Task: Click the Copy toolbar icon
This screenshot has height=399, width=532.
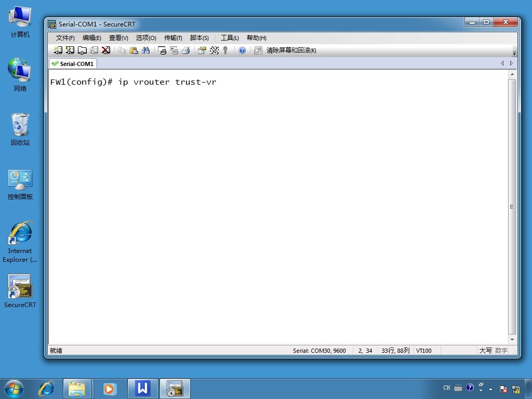Action: [122, 50]
